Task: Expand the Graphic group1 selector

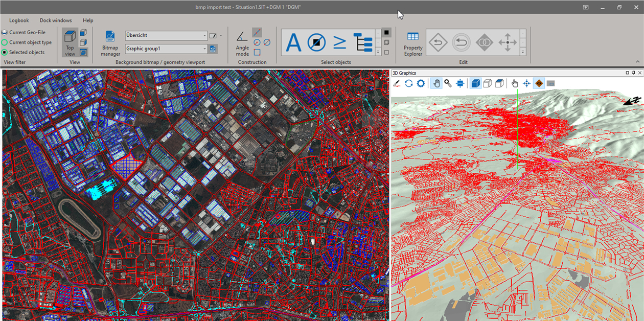Action: [205, 49]
